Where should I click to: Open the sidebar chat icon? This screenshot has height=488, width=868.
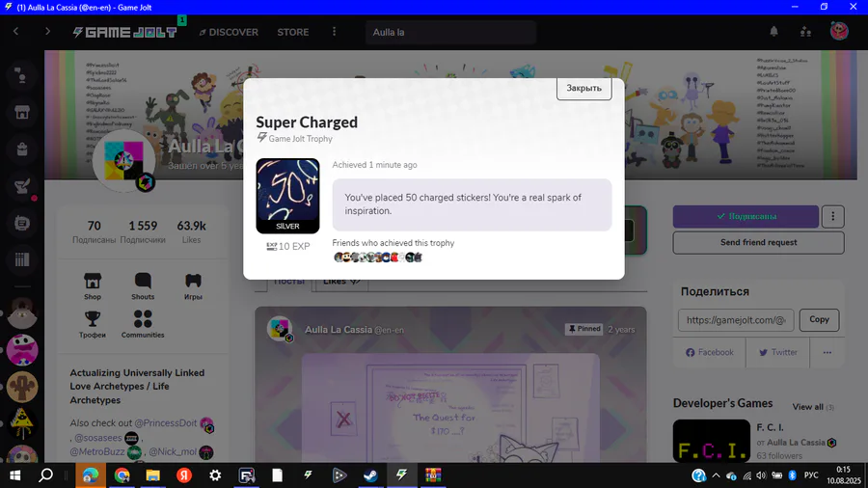click(22, 76)
